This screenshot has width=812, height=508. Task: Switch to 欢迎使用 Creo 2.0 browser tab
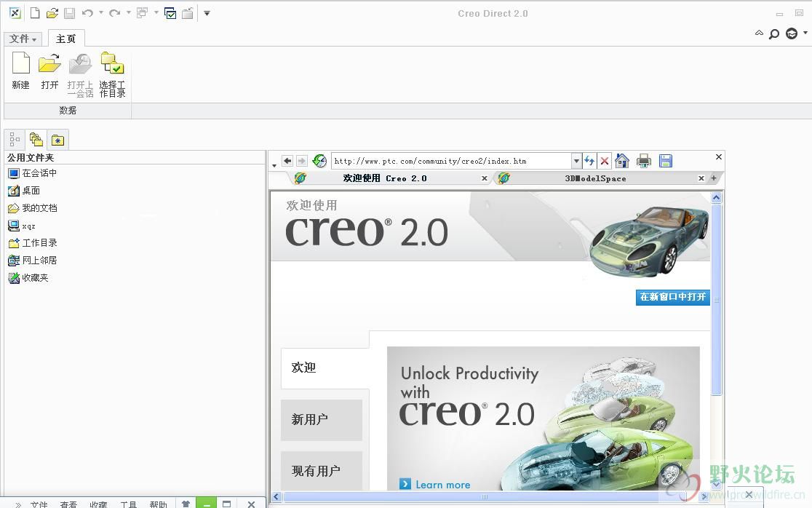(385, 178)
